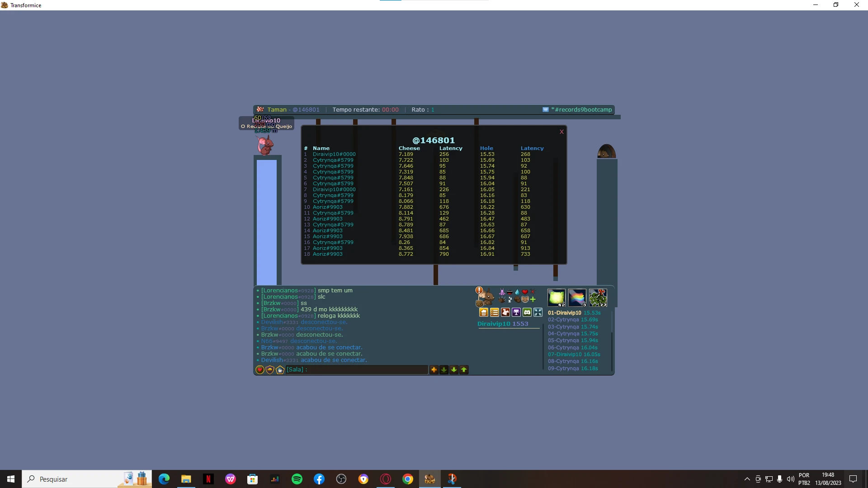Close the @146801 records leaderboard popup

(561, 132)
